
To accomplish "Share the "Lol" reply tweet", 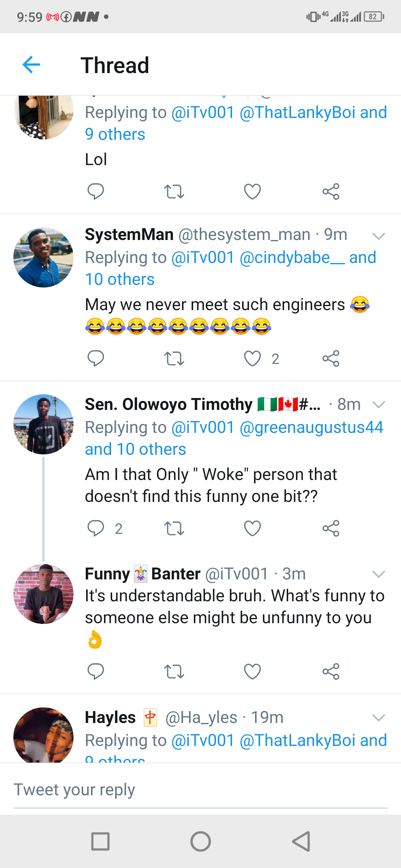I will (x=331, y=191).
